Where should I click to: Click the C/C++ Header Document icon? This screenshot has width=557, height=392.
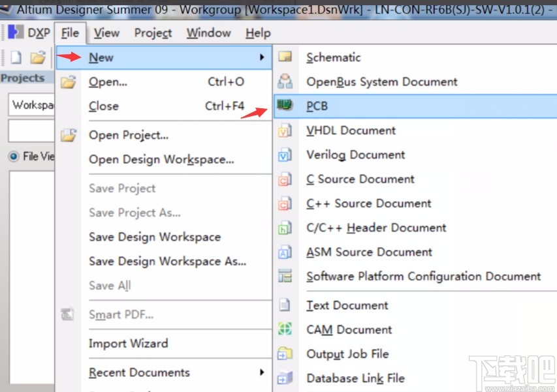[285, 228]
